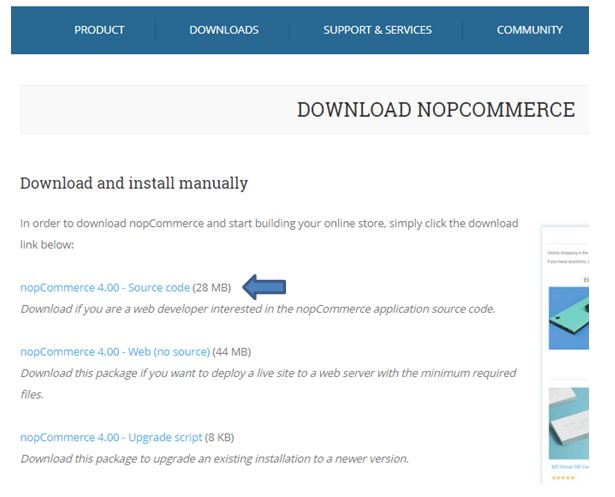Image resolution: width=615 pixels, height=497 pixels.
Task: Download nopCommerce 4.00 Source code
Action: tap(105, 288)
